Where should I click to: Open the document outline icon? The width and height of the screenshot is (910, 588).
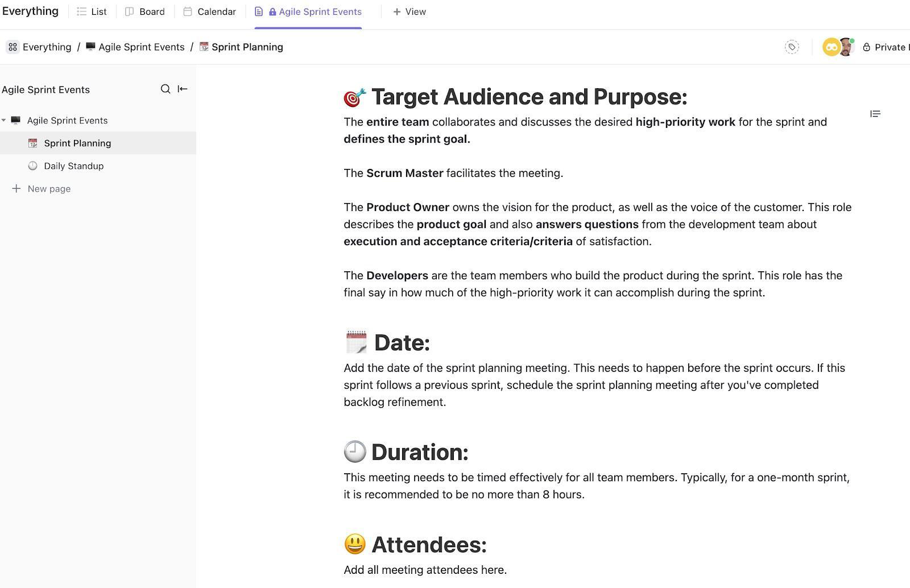[875, 114]
